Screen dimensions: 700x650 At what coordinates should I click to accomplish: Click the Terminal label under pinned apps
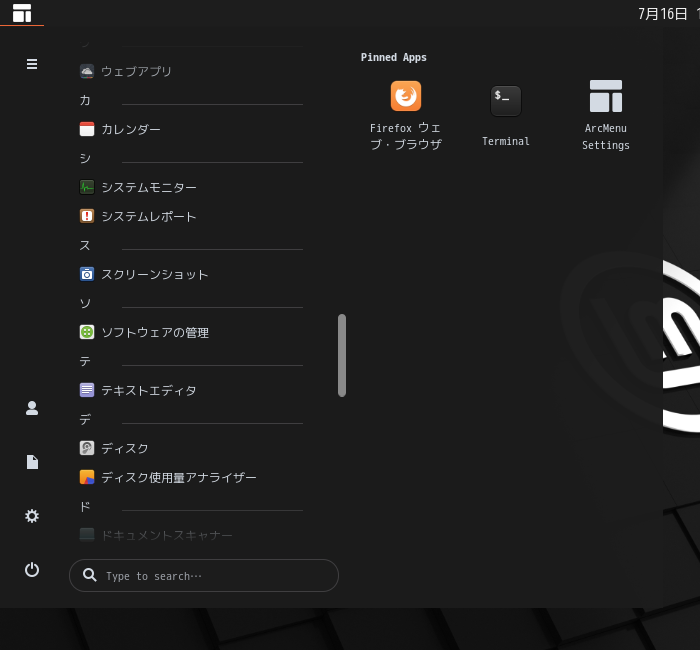506,141
